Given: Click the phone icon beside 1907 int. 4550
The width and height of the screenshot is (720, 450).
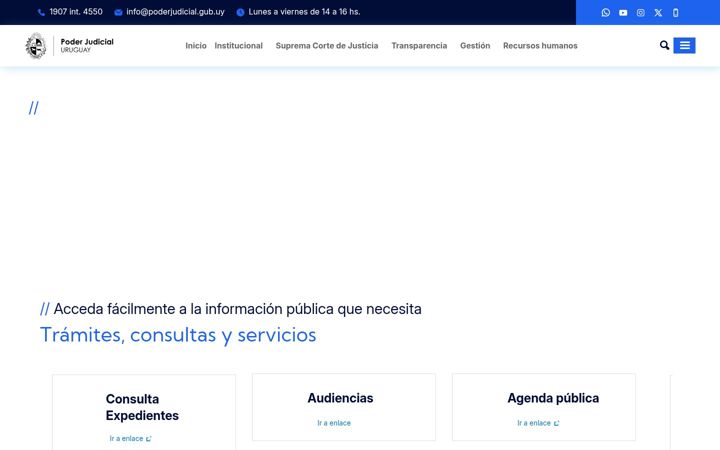Looking at the screenshot, I should coord(41,12).
